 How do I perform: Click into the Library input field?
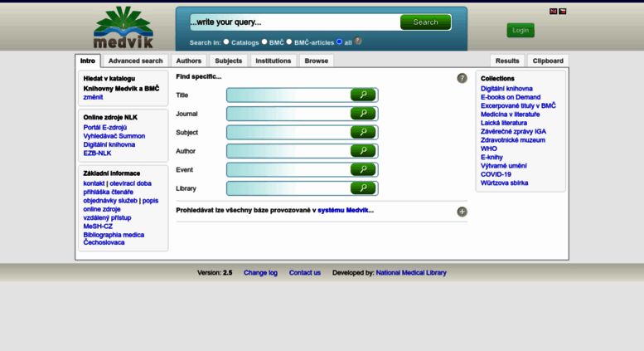pos(288,188)
